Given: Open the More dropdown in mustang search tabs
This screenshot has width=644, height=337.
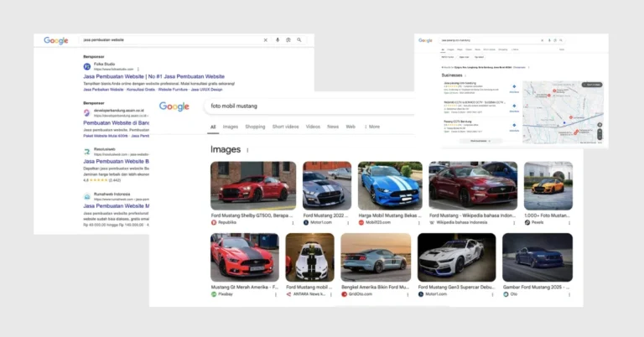Looking at the screenshot, I should pyautogui.click(x=372, y=127).
